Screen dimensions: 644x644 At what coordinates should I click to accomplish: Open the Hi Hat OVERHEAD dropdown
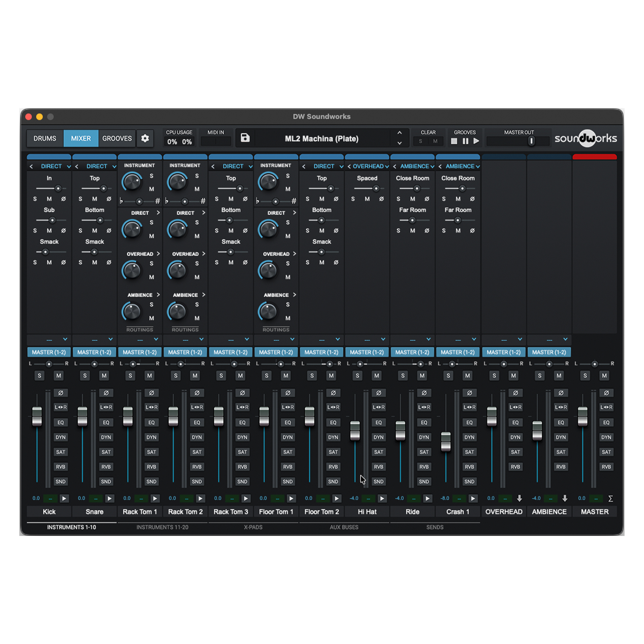click(x=387, y=166)
